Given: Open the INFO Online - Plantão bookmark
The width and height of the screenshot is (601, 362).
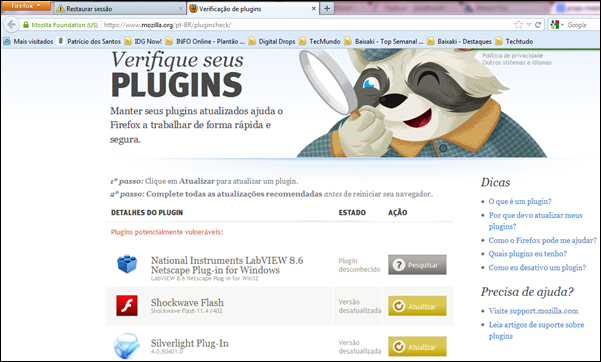Looking at the screenshot, I should click(205, 41).
